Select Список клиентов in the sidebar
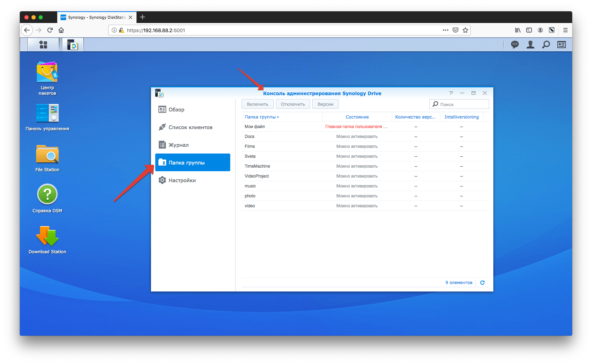The image size is (592, 364). 193,127
